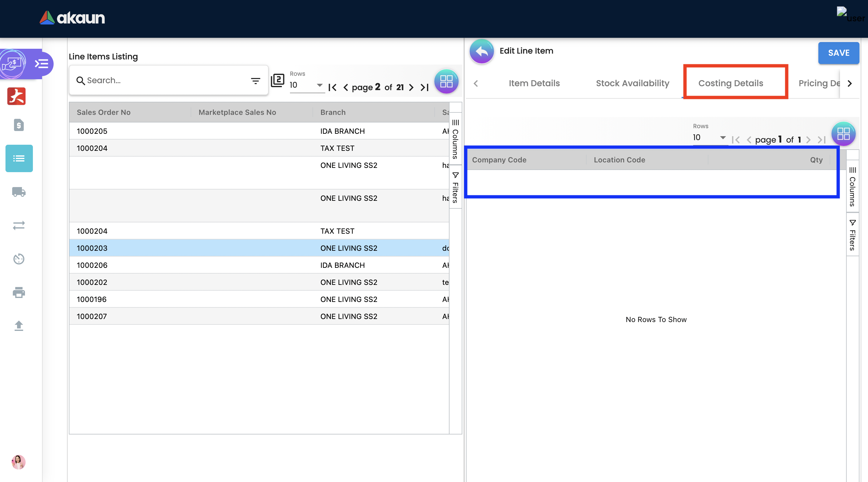Open the printer icon in sidebar
The height and width of the screenshot is (482, 868).
click(x=19, y=292)
